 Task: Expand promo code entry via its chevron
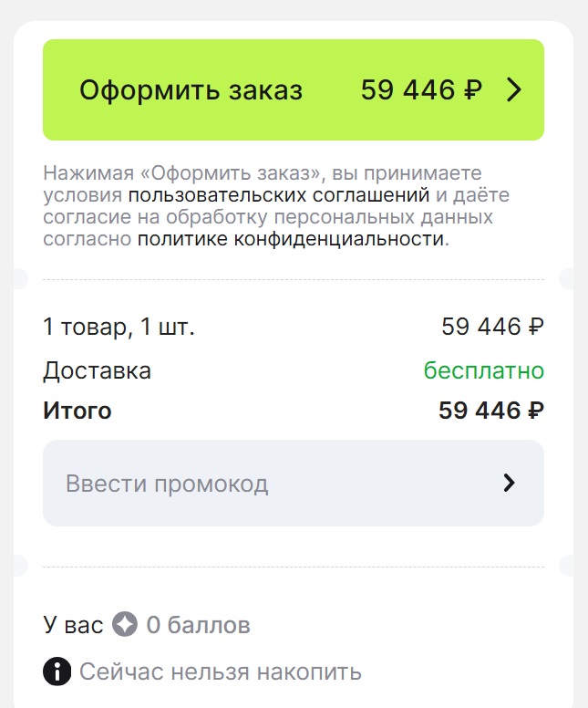pyautogui.click(x=509, y=484)
